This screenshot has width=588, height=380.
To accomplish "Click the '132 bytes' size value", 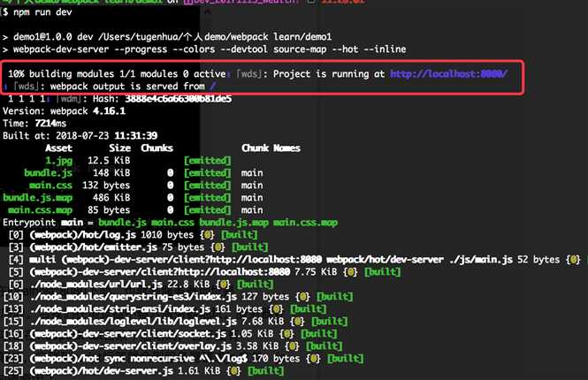I will (x=106, y=185).
